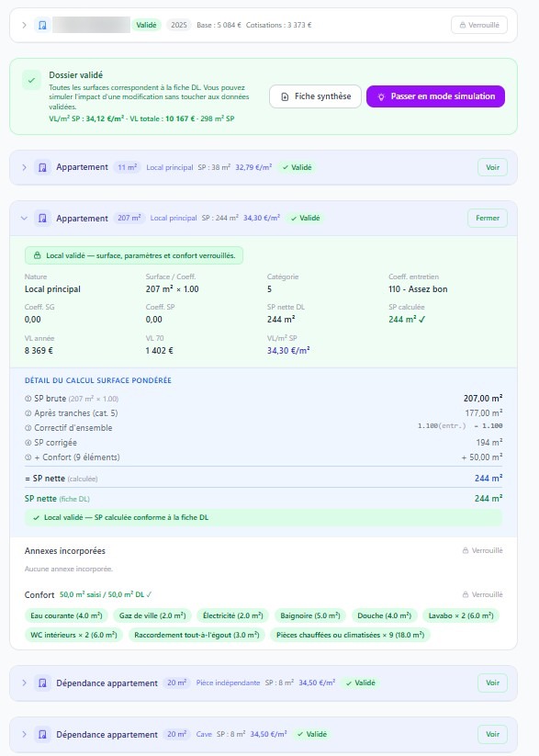Click building icon of 11 m² Appartement
This screenshot has height=756, width=539.
(x=42, y=167)
